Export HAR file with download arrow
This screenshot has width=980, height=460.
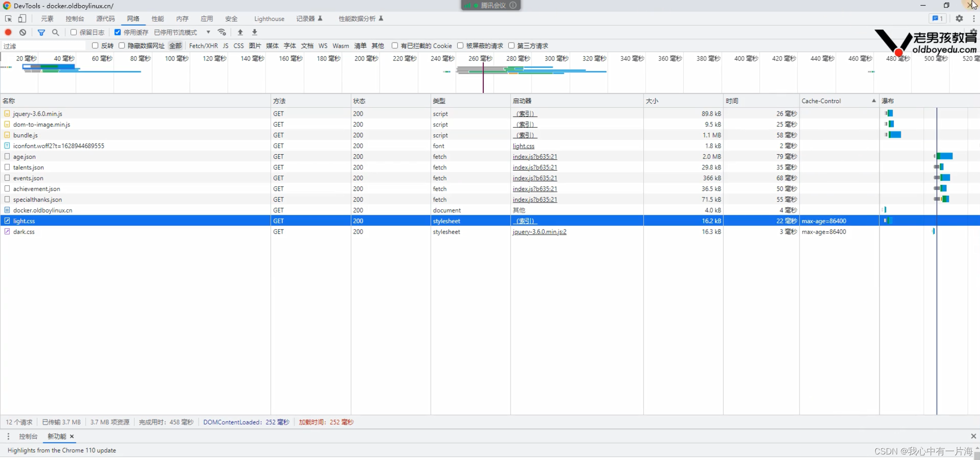(x=254, y=32)
